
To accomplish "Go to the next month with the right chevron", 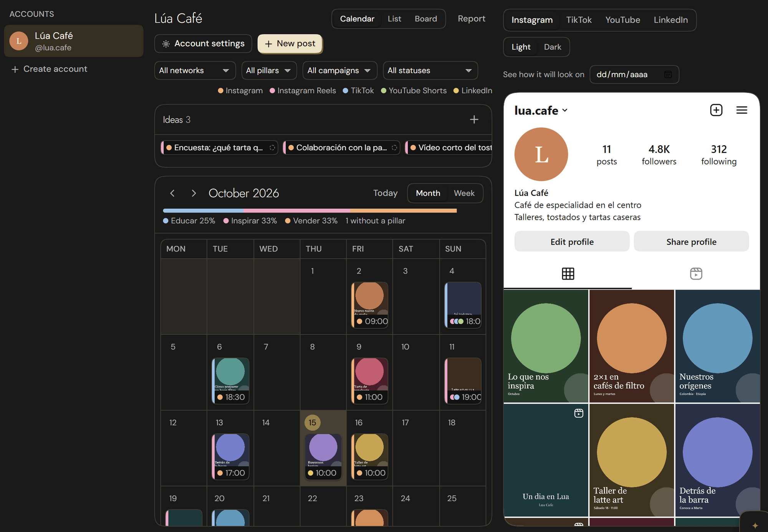I will pyautogui.click(x=194, y=193).
